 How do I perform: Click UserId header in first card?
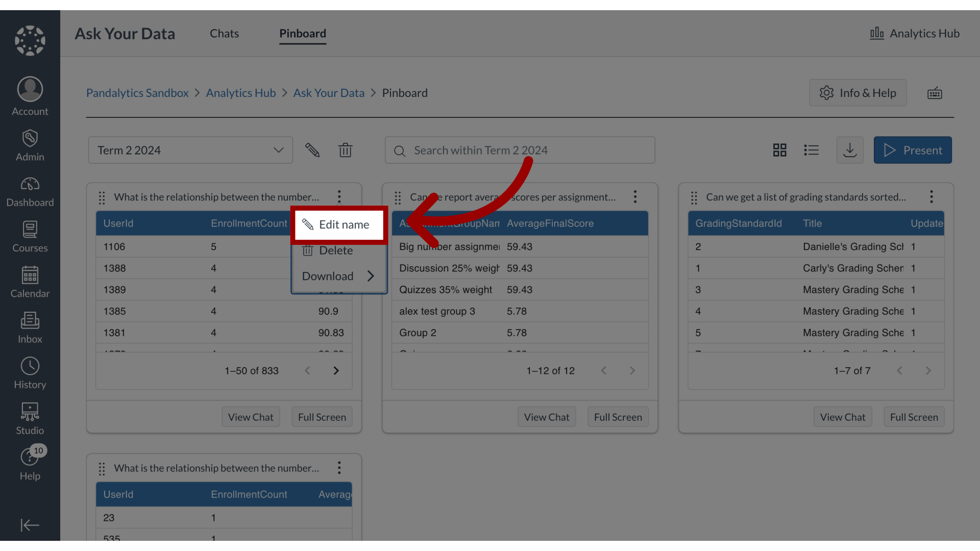118,223
